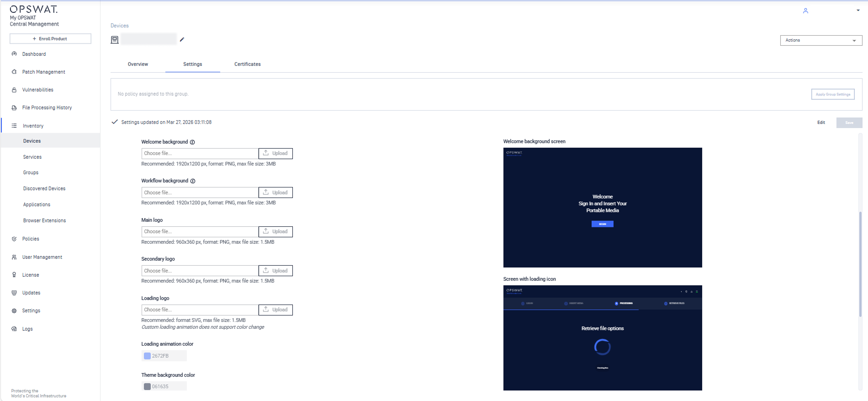
Task: Click the blurred device name field
Action: [149, 39]
